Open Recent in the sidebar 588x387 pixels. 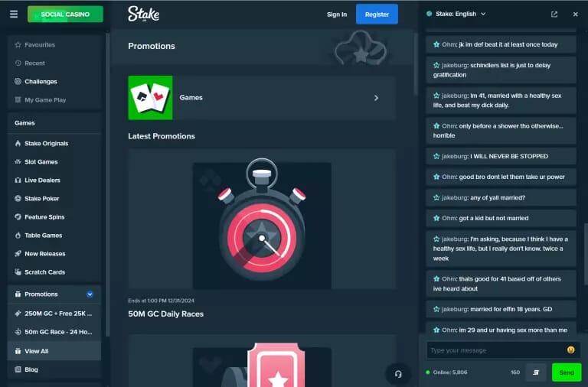(54, 63)
